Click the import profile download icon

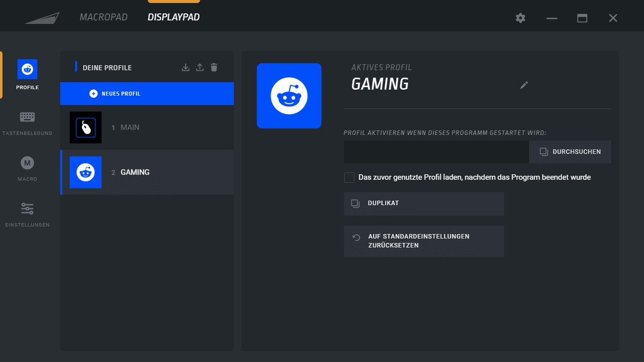186,67
